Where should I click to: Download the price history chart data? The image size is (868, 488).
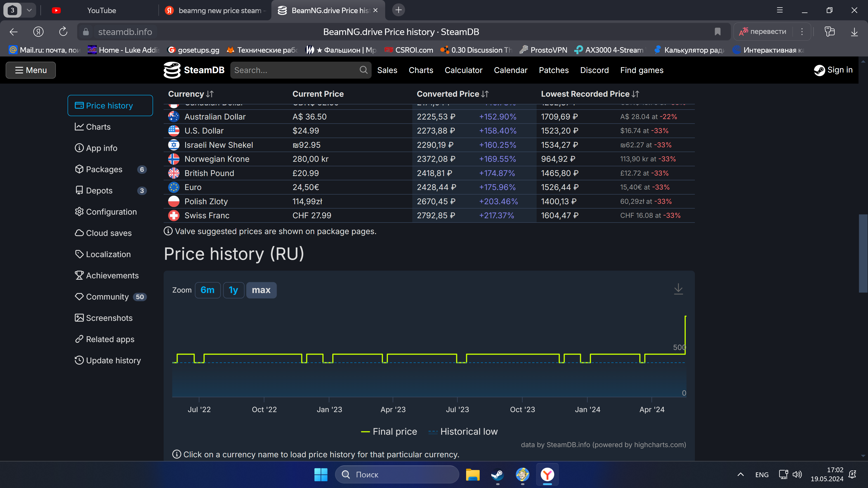point(678,289)
